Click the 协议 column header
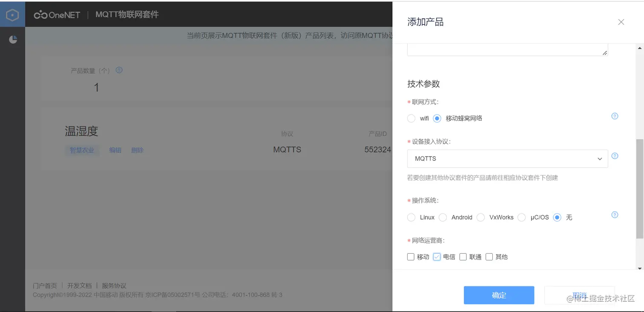644x312 pixels. tap(287, 134)
